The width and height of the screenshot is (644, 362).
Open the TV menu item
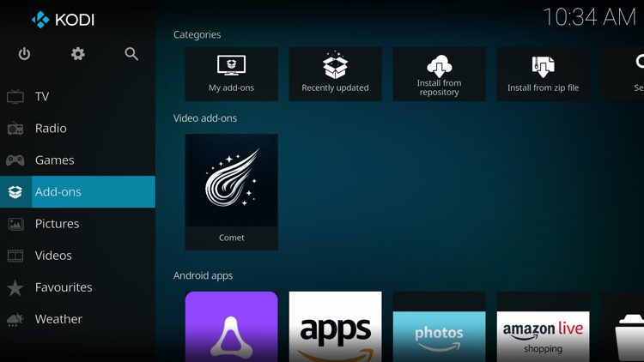tap(77, 96)
